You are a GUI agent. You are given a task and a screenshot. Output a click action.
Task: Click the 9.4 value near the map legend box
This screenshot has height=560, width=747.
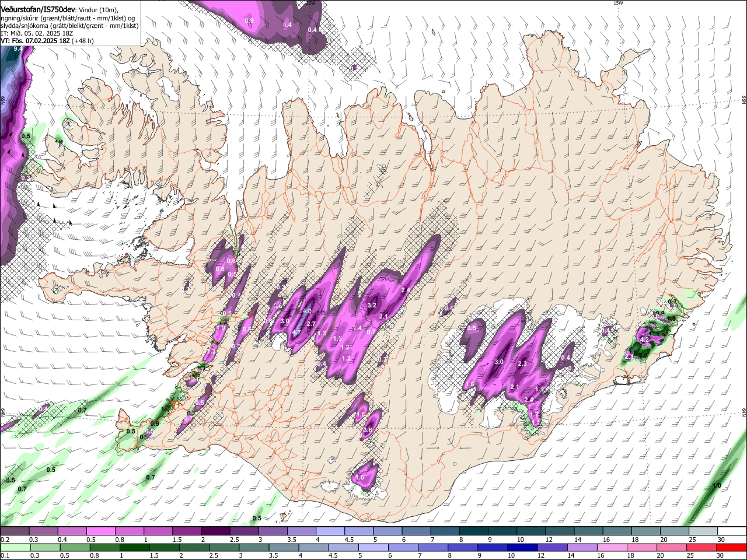coord(18,48)
